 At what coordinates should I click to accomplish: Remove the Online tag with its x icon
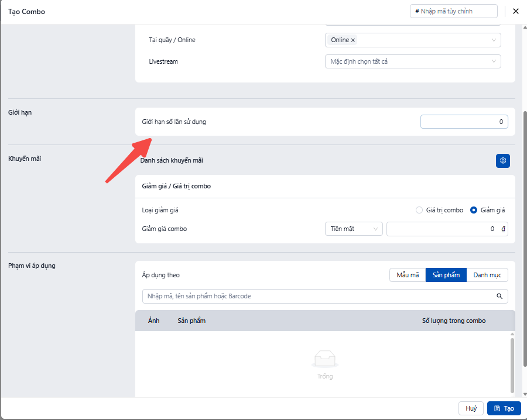coord(353,40)
